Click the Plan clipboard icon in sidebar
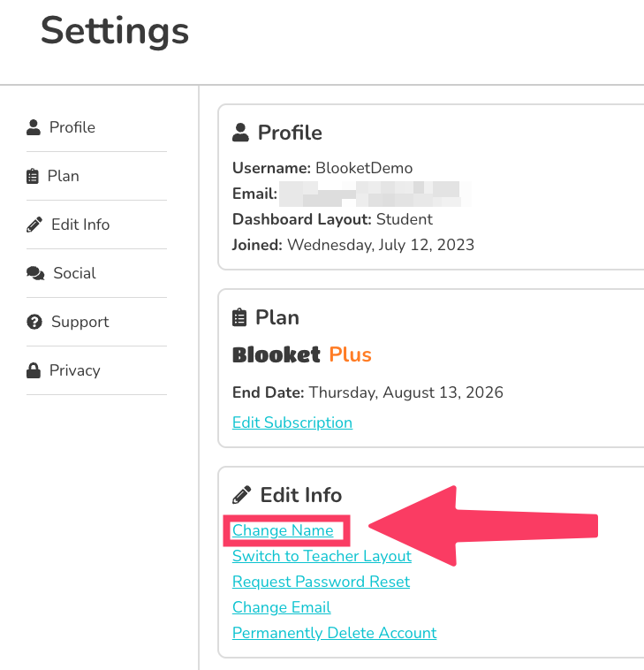Screen dimensions: 644x670 click(x=34, y=176)
